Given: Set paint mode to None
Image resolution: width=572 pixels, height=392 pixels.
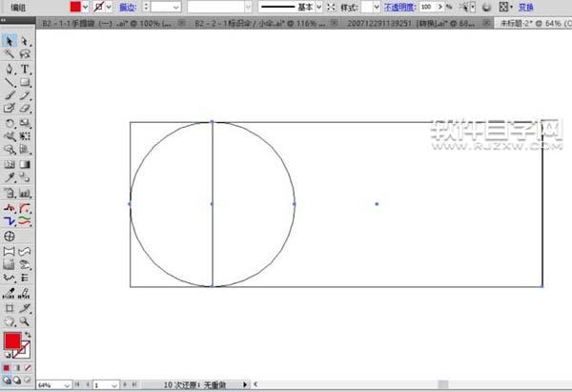Looking at the screenshot, I should tap(28, 368).
